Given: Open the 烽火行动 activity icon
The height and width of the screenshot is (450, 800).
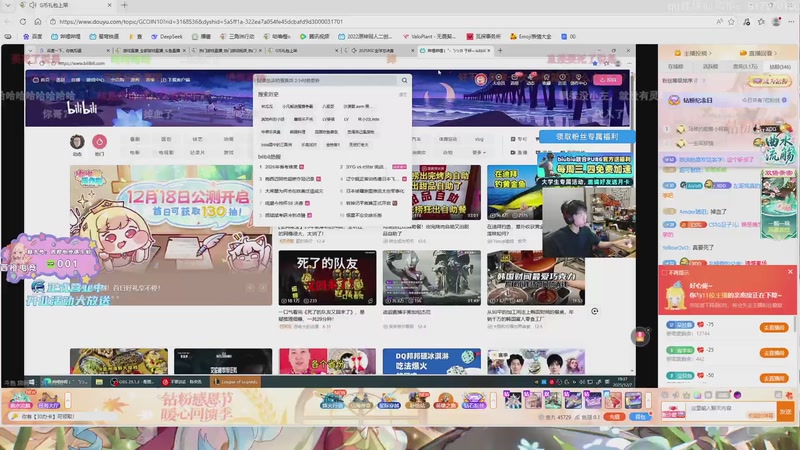Looking at the screenshot, I should pos(332,401).
